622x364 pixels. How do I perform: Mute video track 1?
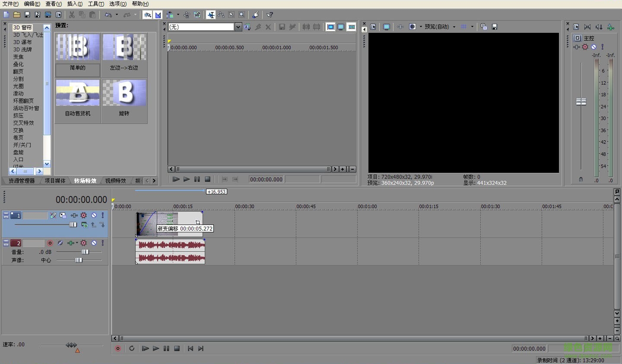click(x=94, y=215)
